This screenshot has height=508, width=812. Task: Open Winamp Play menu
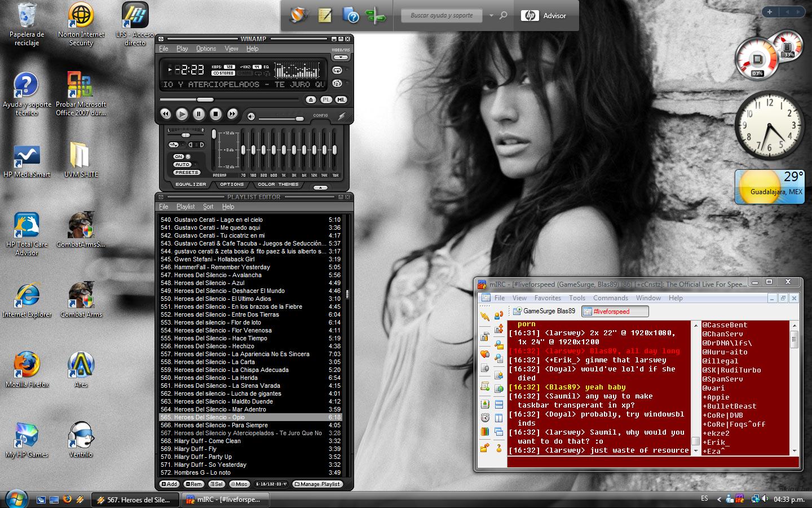(x=182, y=49)
